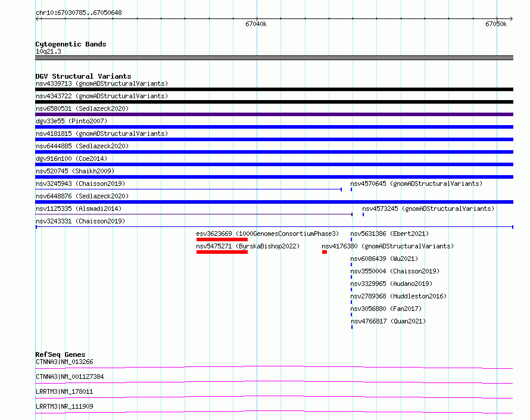Screen dimensions: 530x420
Task: Select nsv5631386 Ebert2021 variant label
Action: click(389, 234)
